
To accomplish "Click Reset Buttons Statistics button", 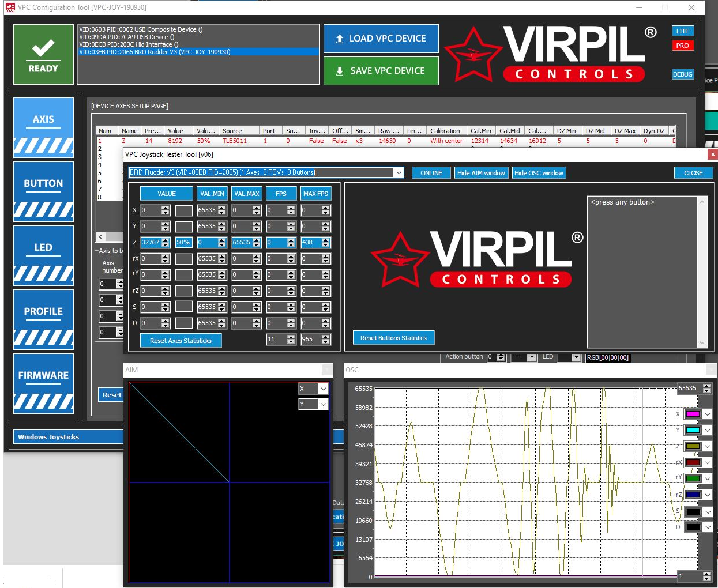I will pyautogui.click(x=393, y=338).
